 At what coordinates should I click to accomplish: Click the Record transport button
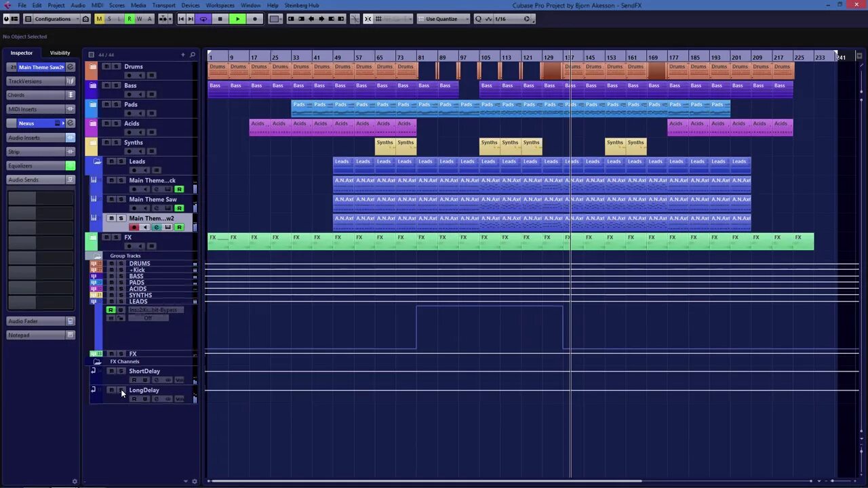[x=255, y=19]
